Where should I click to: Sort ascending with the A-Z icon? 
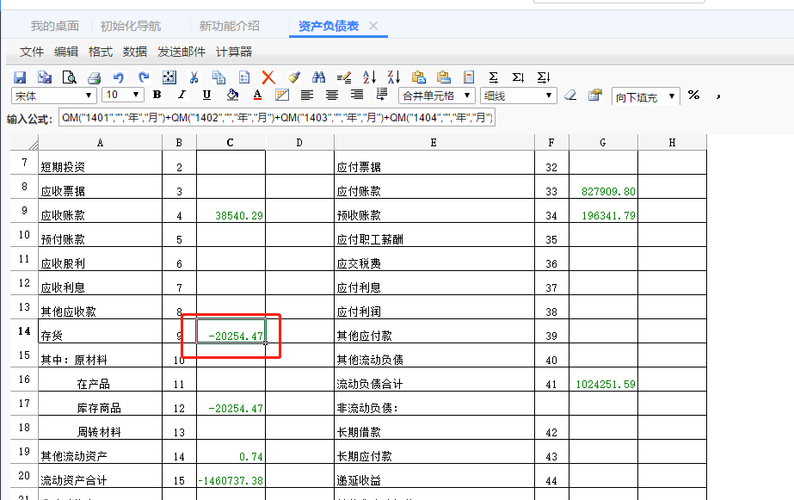(x=369, y=77)
